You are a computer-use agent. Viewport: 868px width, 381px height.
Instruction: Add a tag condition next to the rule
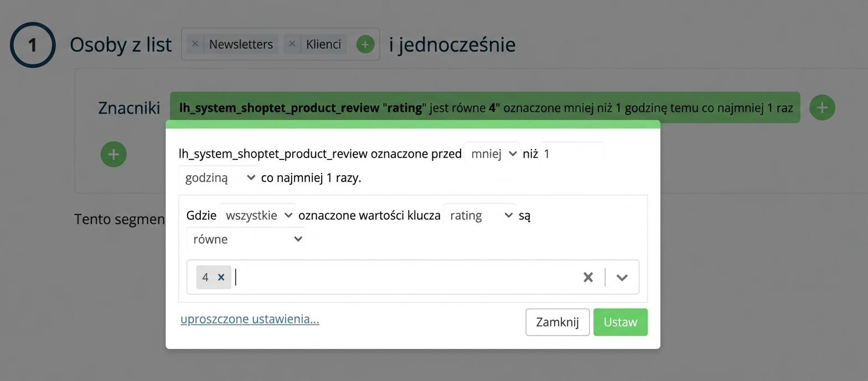pos(822,107)
